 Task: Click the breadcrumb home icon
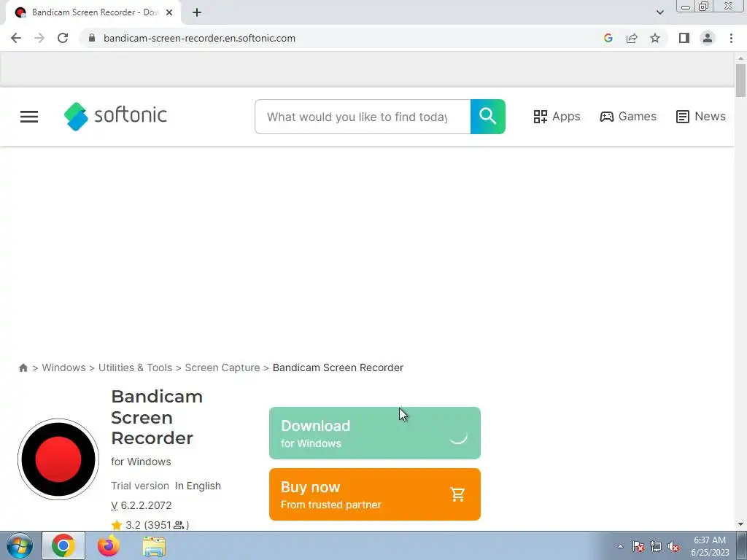click(23, 367)
